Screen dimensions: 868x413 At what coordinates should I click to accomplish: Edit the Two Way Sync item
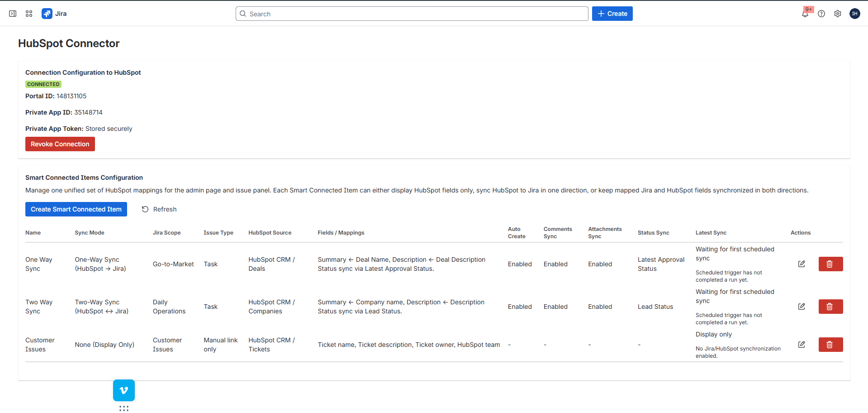802,306
